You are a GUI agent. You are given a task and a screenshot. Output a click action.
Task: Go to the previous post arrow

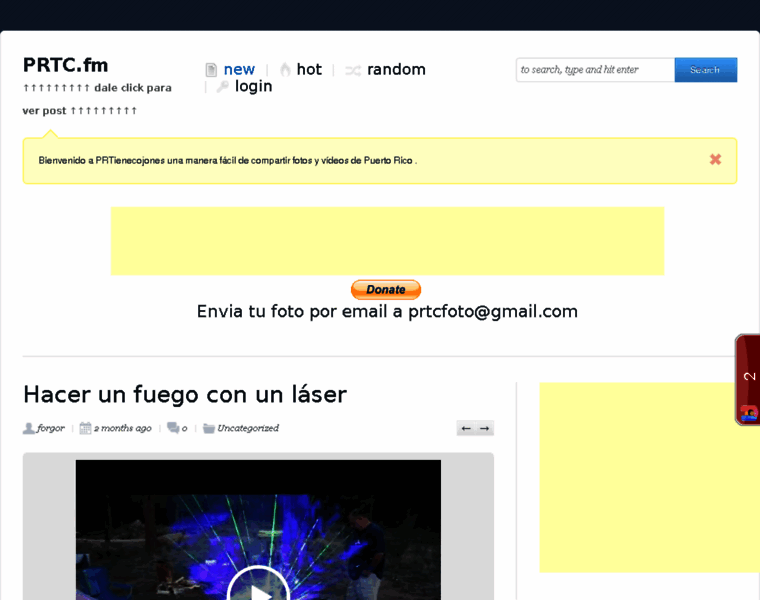tap(466, 428)
